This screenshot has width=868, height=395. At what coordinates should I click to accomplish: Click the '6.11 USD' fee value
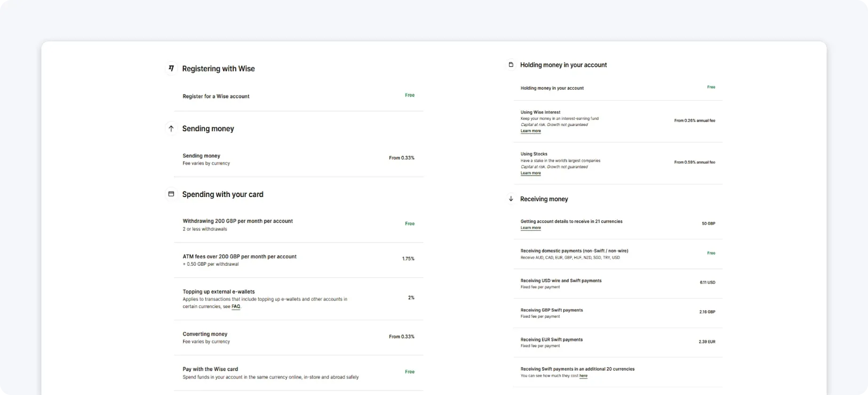tap(708, 283)
